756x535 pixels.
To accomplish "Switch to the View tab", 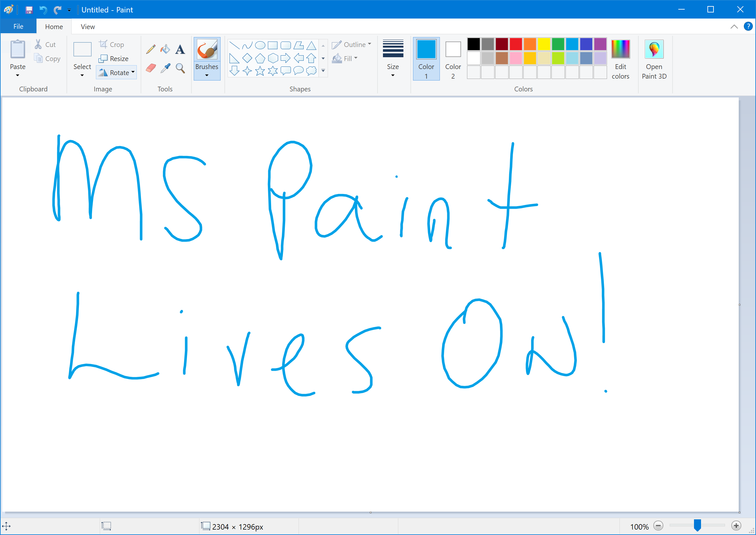I will (x=88, y=27).
